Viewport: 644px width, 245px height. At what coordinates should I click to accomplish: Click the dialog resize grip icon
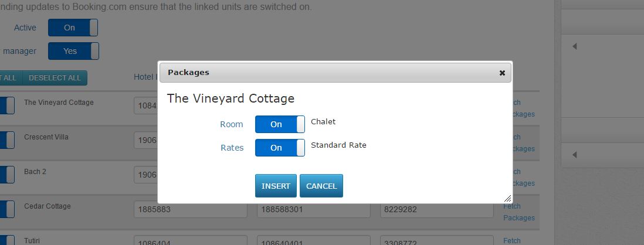(x=508, y=199)
